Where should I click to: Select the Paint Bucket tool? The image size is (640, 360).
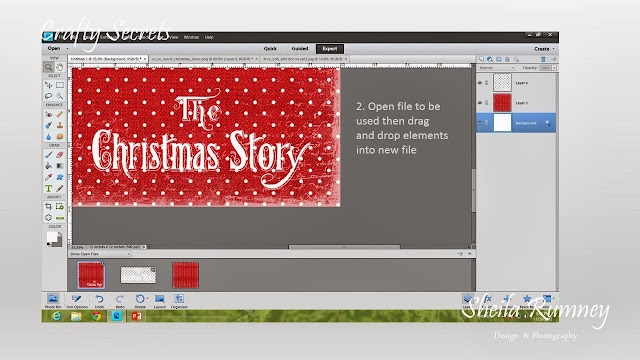point(49,166)
